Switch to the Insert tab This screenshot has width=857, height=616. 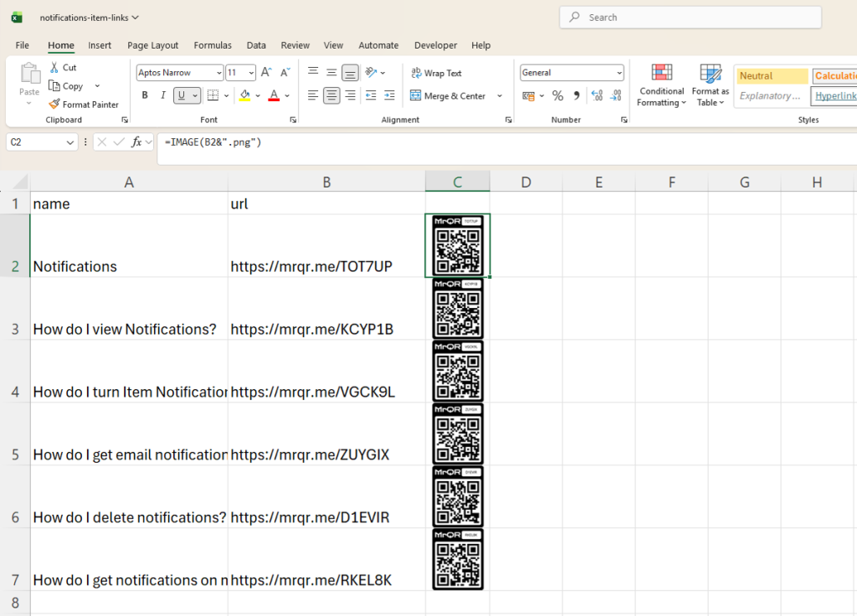100,45
